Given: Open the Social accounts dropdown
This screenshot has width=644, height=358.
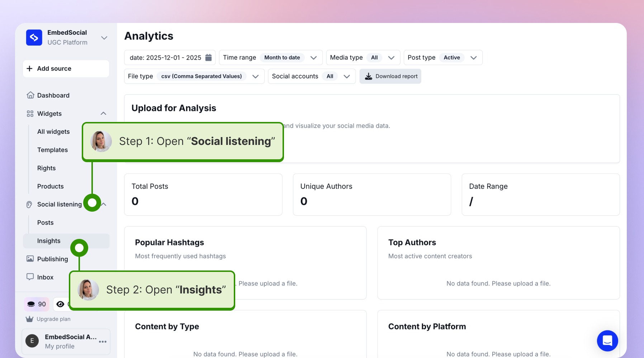Looking at the screenshot, I should tap(312, 76).
